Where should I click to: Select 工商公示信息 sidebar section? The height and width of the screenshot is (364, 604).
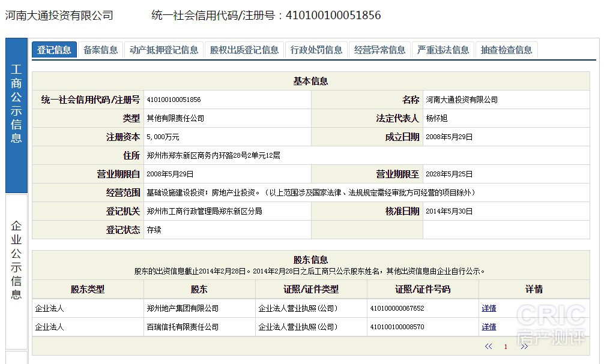click(x=16, y=115)
